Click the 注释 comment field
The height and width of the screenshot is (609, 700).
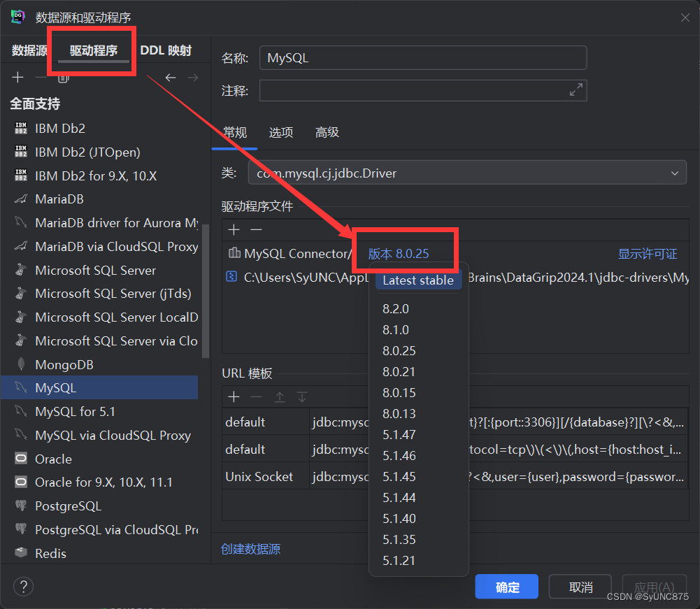pyautogui.click(x=423, y=90)
